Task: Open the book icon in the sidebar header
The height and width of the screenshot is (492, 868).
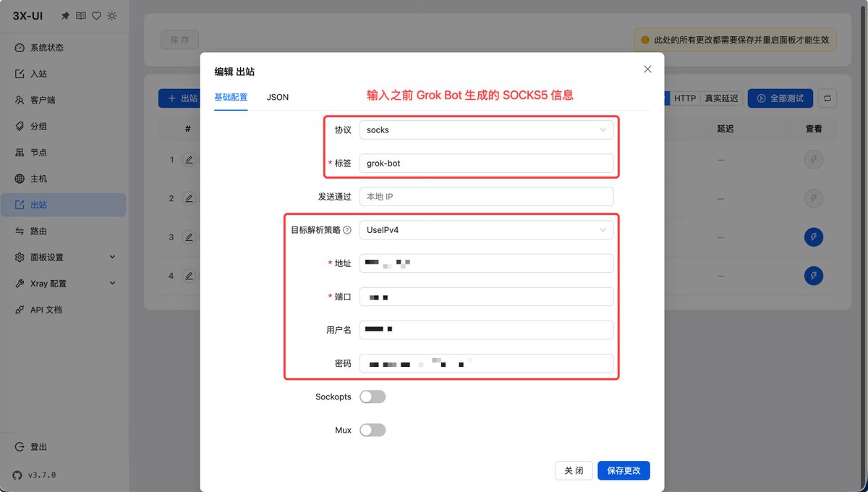Action: [80, 16]
